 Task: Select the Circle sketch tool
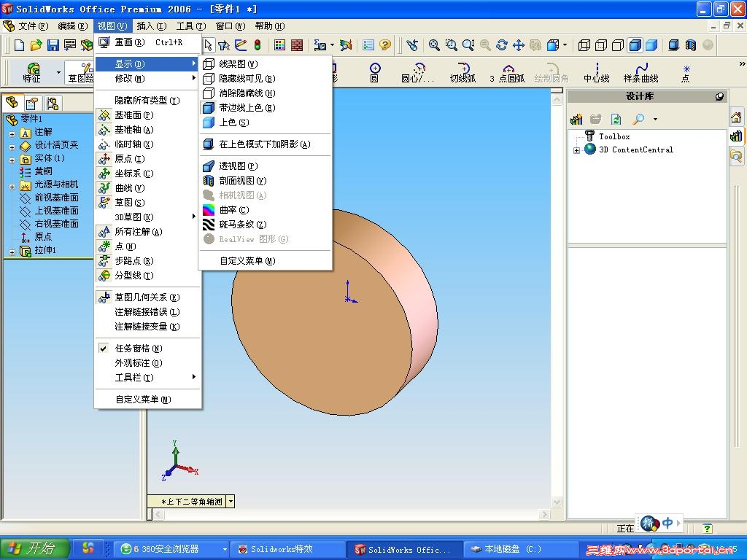tap(375, 72)
